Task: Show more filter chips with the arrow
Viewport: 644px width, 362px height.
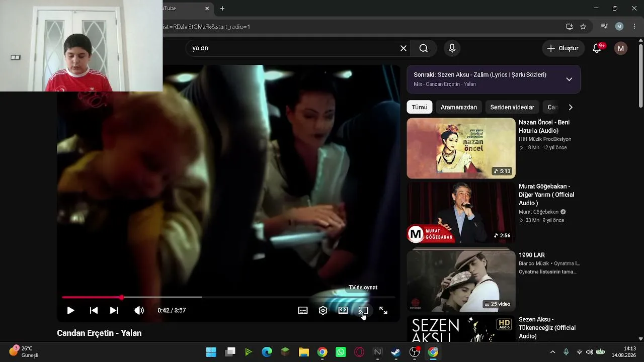Action: pos(571,107)
